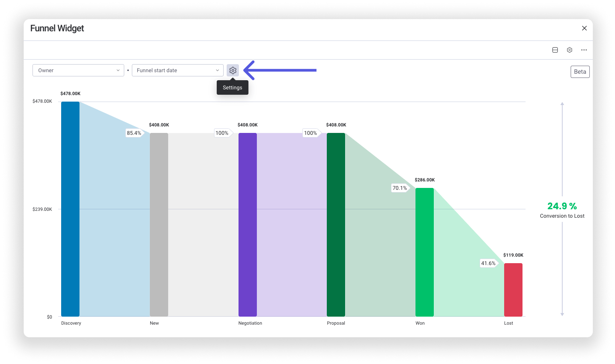
Task: Click the Proposal stage bar
Action: coord(336,225)
